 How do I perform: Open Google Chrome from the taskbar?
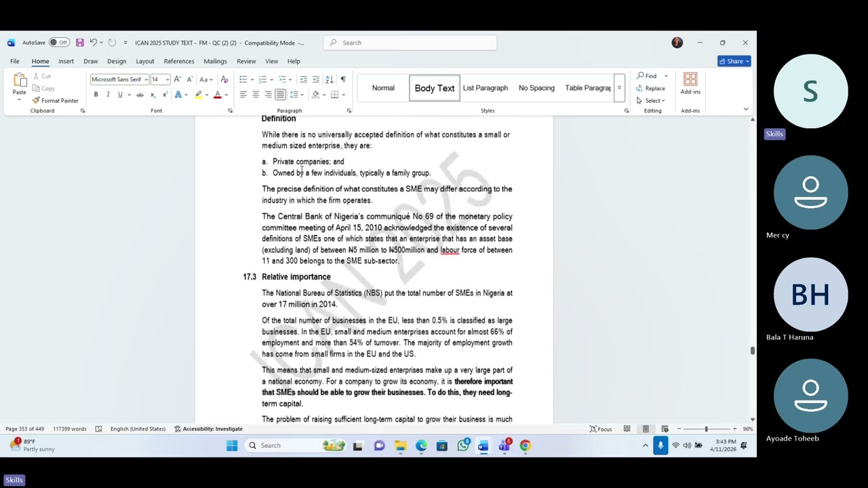coord(525,445)
